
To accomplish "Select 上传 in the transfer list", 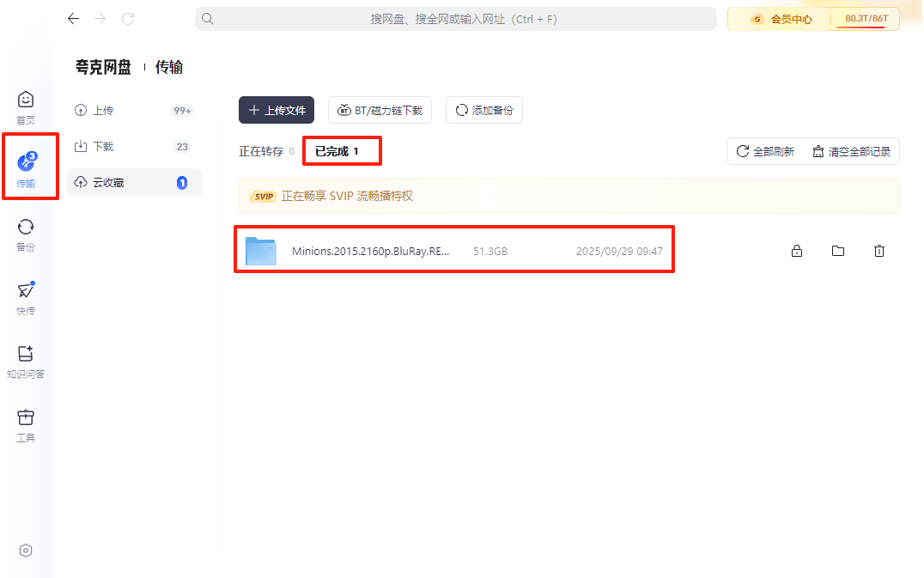I will [x=103, y=111].
